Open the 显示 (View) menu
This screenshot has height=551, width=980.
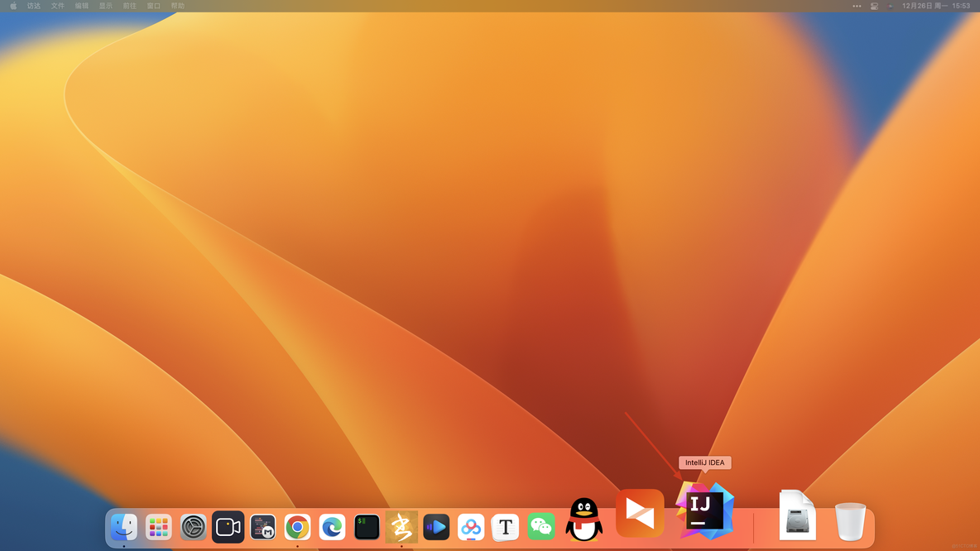(x=106, y=6)
